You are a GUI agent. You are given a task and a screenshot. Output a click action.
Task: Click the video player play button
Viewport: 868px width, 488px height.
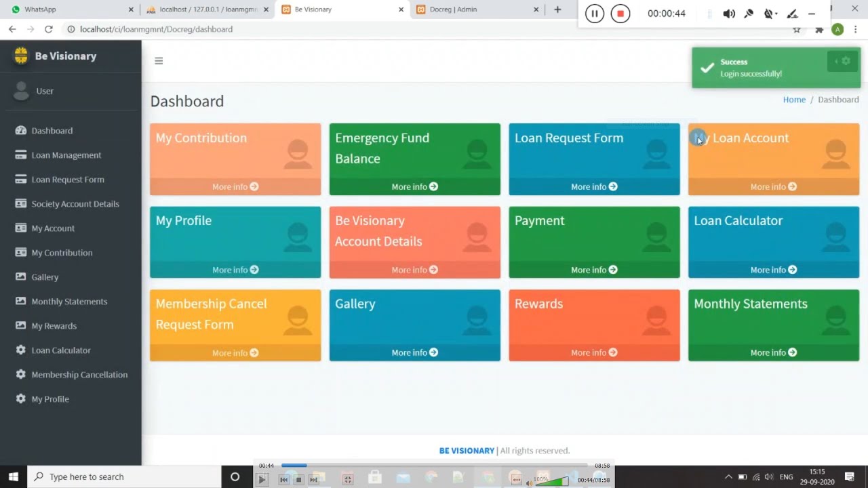(x=262, y=480)
